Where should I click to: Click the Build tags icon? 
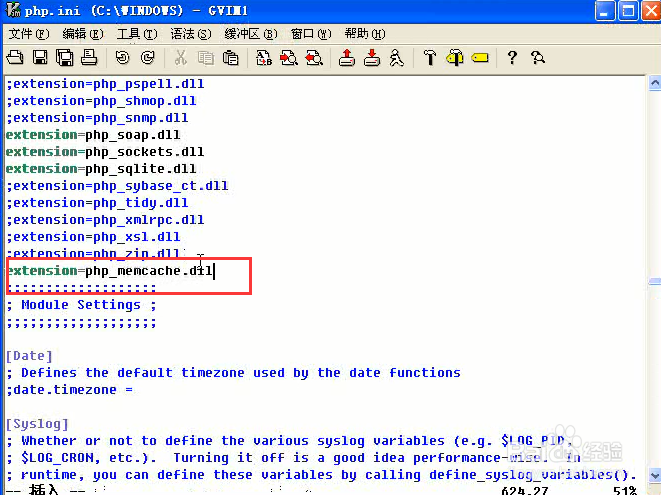pos(454,57)
